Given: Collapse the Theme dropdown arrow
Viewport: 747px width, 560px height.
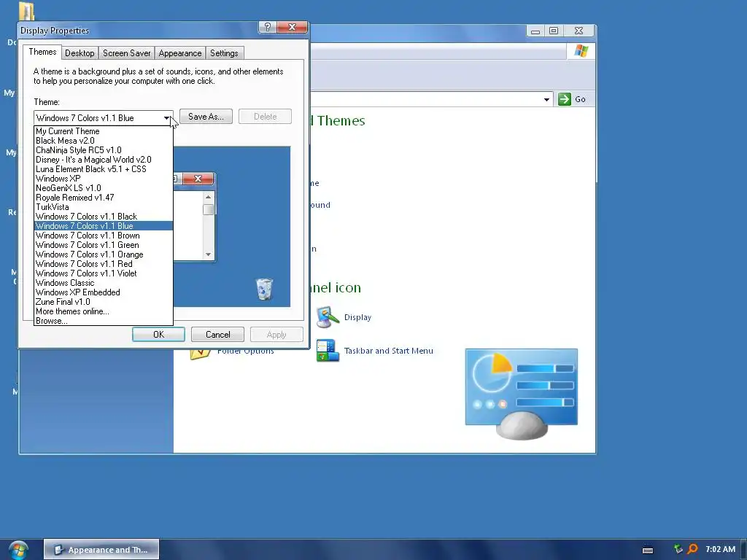Looking at the screenshot, I should tap(166, 118).
